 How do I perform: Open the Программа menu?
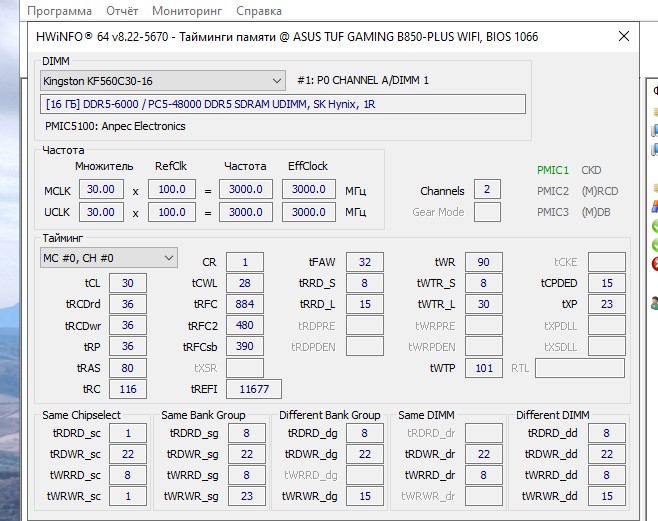(59, 11)
